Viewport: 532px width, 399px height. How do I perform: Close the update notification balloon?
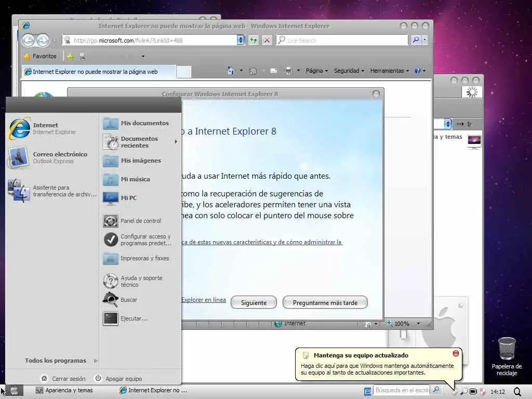pyautogui.click(x=456, y=353)
